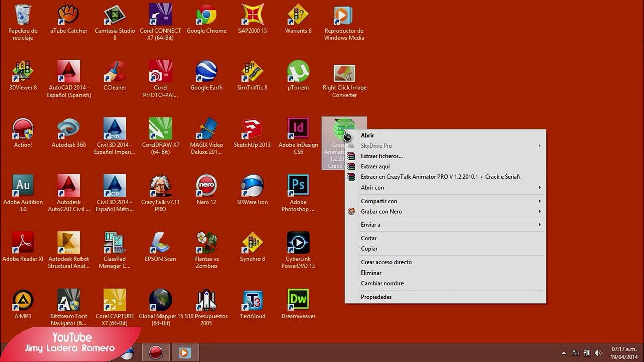Select the Autodesk 360 shortcut
644x362 pixels.
tap(68, 133)
